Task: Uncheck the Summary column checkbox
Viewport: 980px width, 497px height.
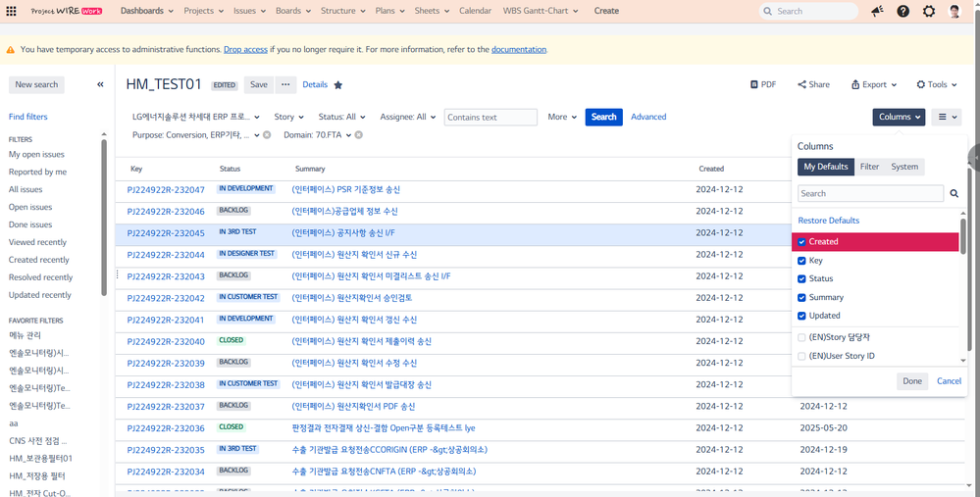Action: click(801, 297)
